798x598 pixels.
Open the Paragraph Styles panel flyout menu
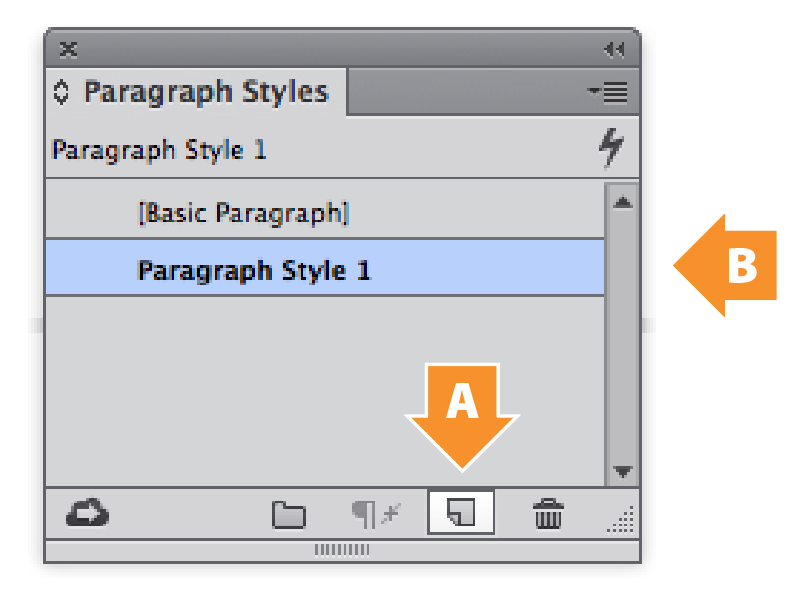click(608, 92)
